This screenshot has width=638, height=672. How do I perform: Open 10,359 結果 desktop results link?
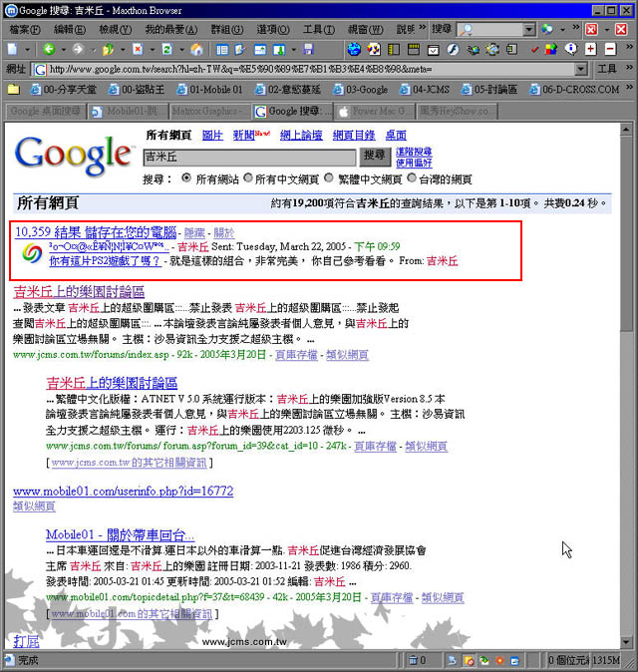click(x=96, y=232)
